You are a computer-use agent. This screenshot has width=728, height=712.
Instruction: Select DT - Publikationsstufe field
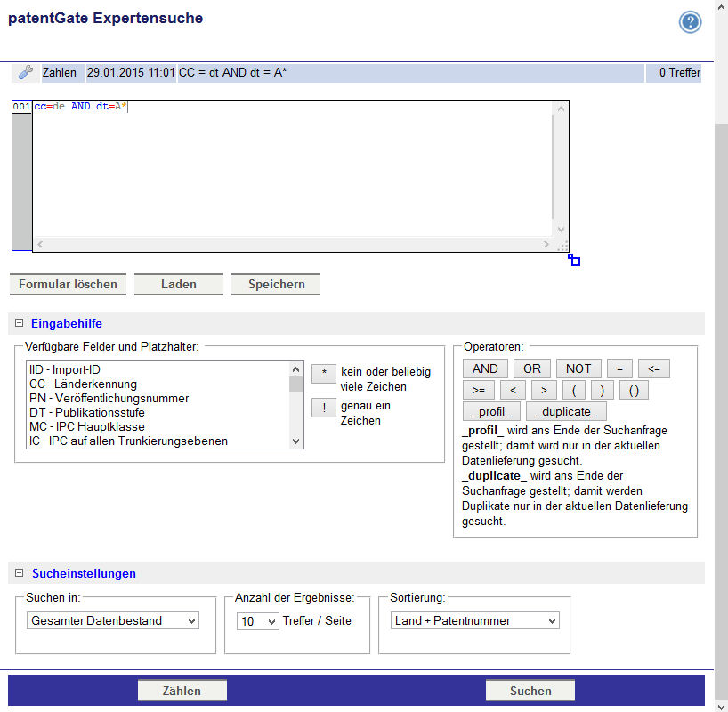click(158, 412)
